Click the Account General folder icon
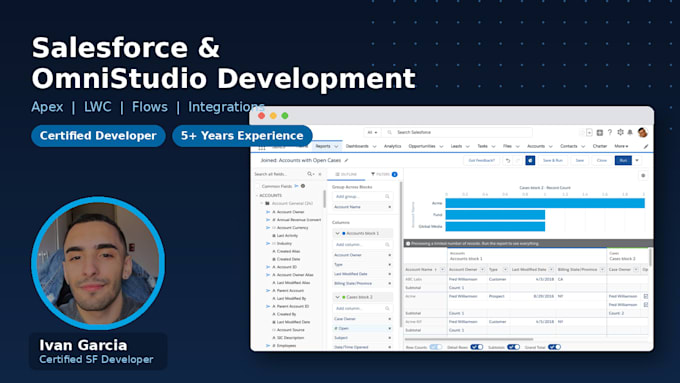The height and width of the screenshot is (383, 680). pos(267,203)
